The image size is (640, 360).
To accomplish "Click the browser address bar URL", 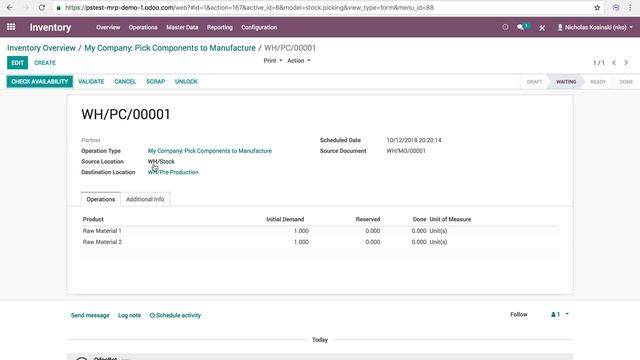I will point(249,7).
